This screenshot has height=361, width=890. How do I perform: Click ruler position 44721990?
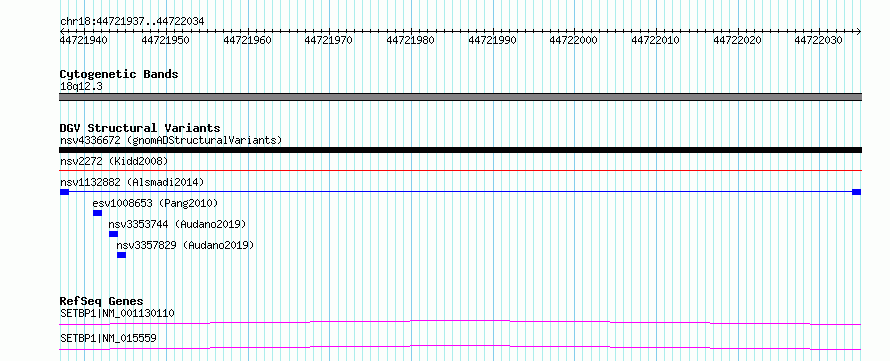[492, 40]
